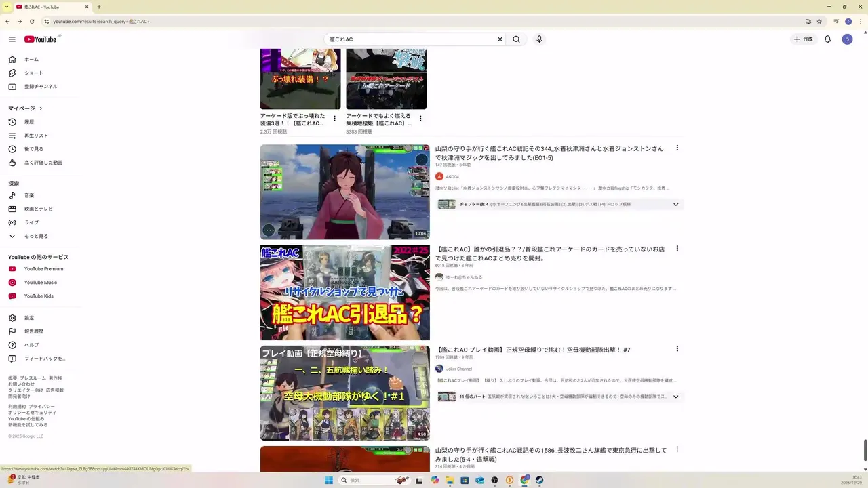
Task: Open the tab search dropdown arrow
Action: (x=6, y=7)
